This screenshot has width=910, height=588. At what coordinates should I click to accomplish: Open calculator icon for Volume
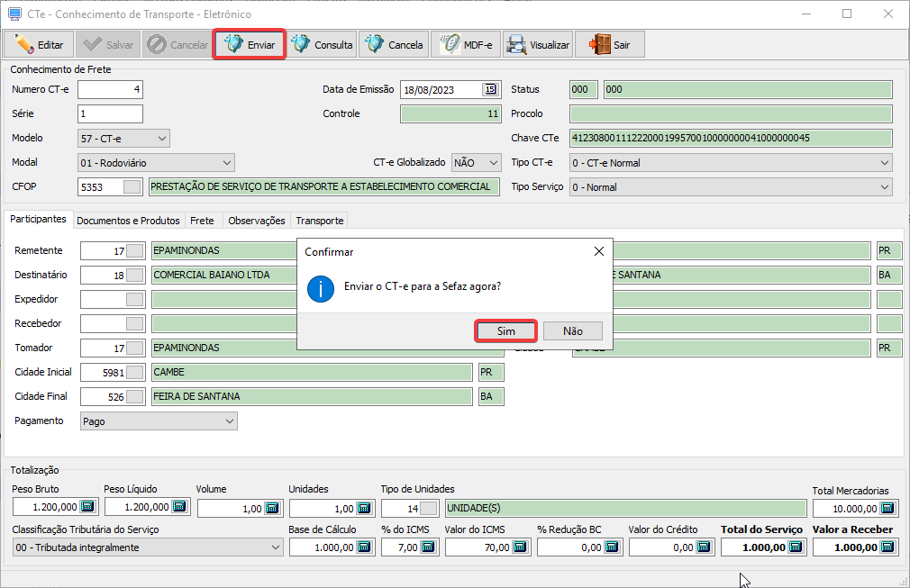tap(271, 509)
